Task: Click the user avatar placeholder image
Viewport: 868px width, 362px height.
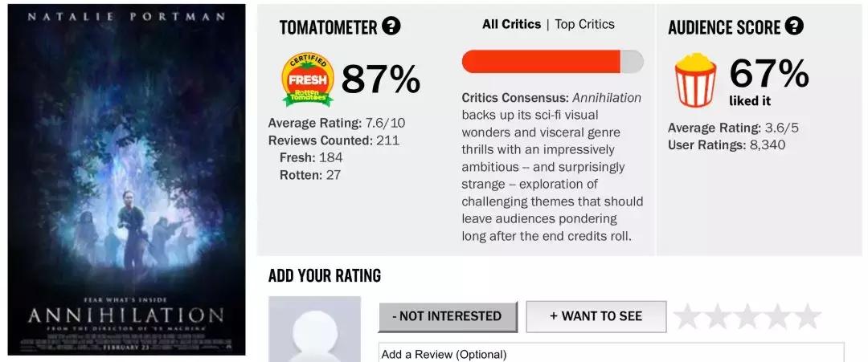Action: tap(314, 330)
